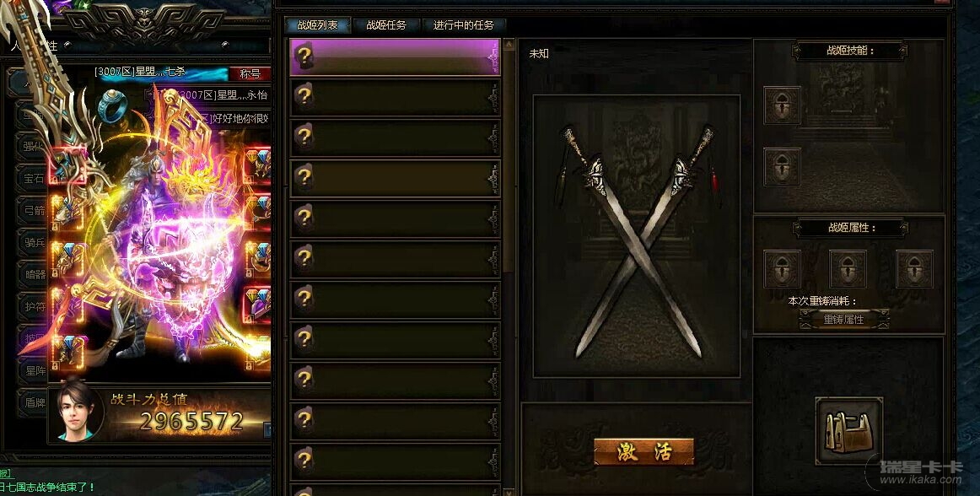This screenshot has width=980, height=496.
Task: Switch to the 进行中的任务 tab
Action: click(x=464, y=25)
